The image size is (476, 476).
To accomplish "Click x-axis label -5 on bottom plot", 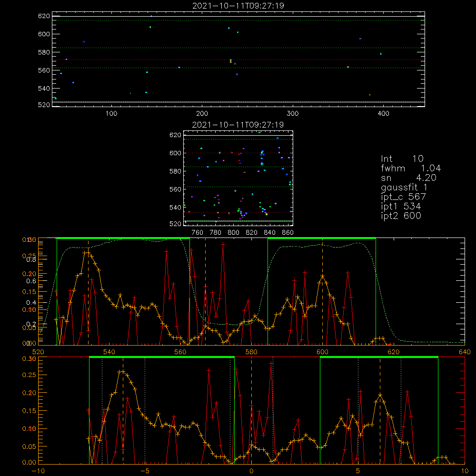I will click(145, 471).
